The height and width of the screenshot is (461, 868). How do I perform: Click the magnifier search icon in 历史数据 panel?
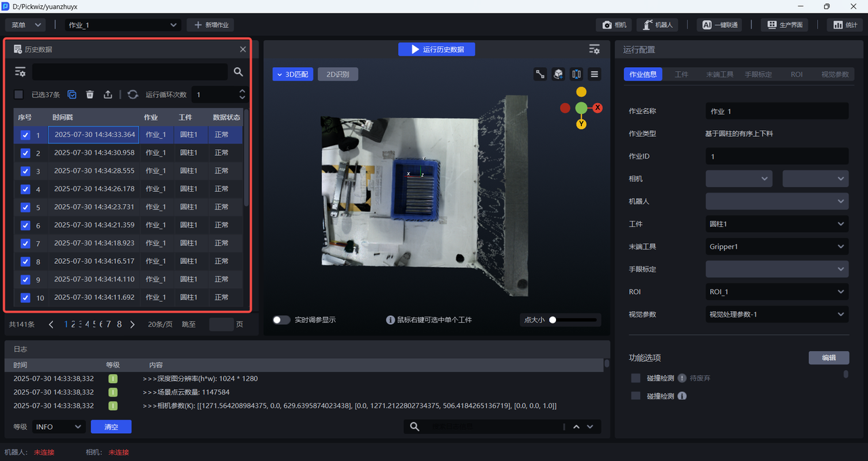point(238,72)
